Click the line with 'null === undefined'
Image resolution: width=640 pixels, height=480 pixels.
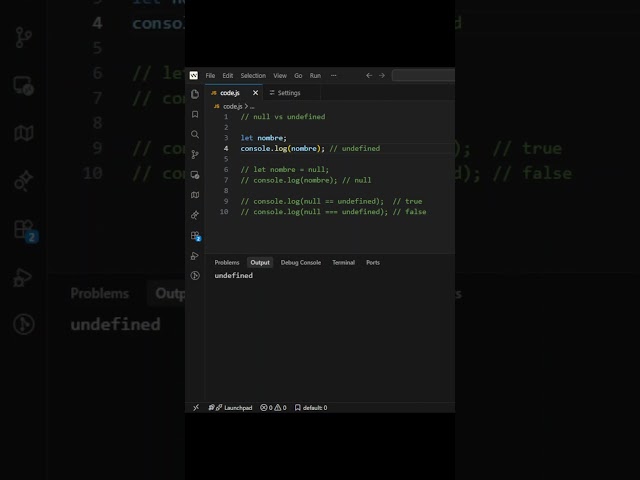point(333,212)
